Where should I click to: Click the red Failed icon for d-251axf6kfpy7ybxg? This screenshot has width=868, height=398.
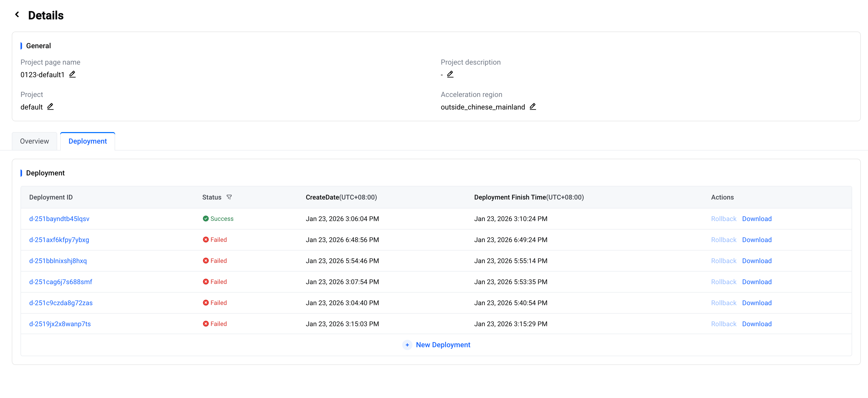tap(206, 240)
